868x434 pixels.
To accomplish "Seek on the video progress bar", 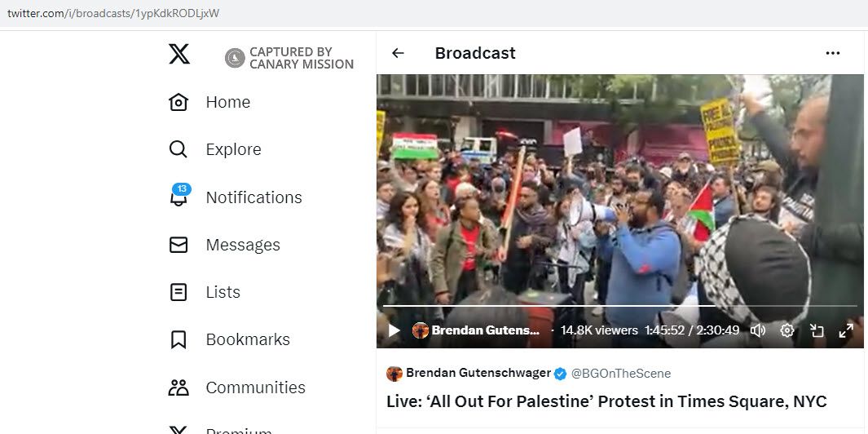I will pos(620,305).
